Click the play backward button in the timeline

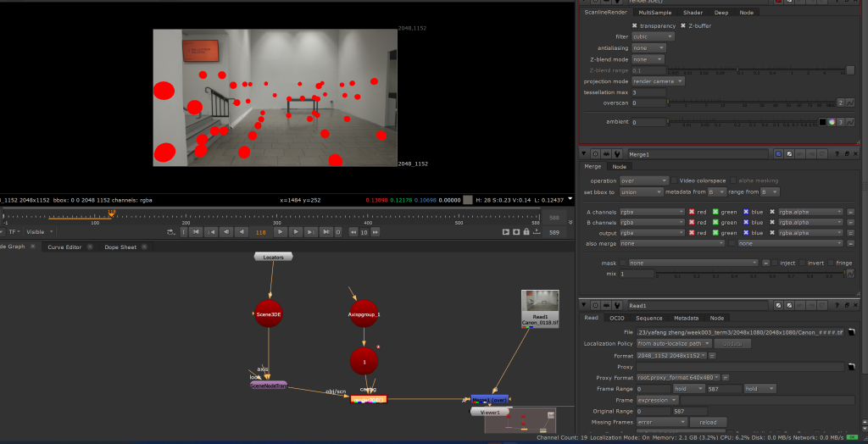(241, 231)
